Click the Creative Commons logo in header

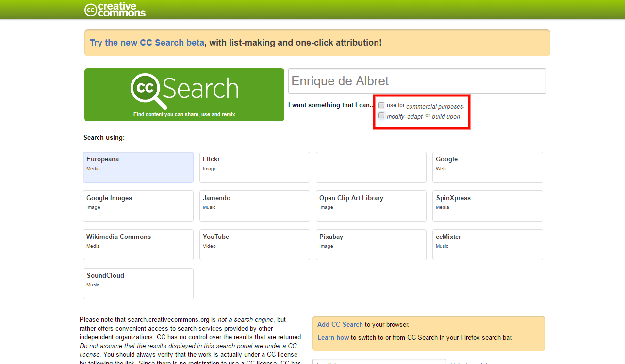(115, 10)
